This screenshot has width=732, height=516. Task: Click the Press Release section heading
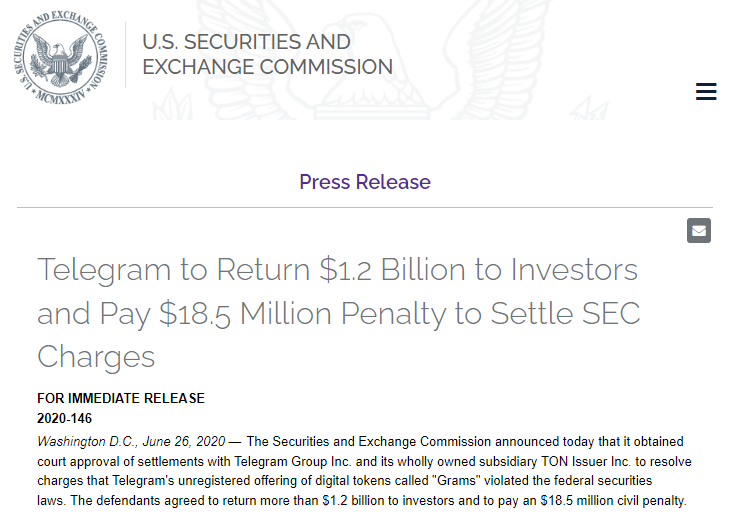[365, 182]
